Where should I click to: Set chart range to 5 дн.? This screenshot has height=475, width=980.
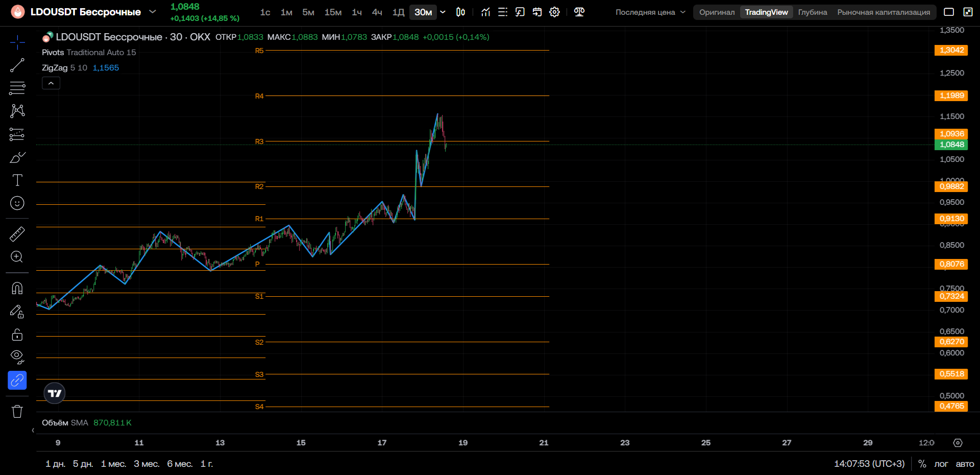coord(83,464)
